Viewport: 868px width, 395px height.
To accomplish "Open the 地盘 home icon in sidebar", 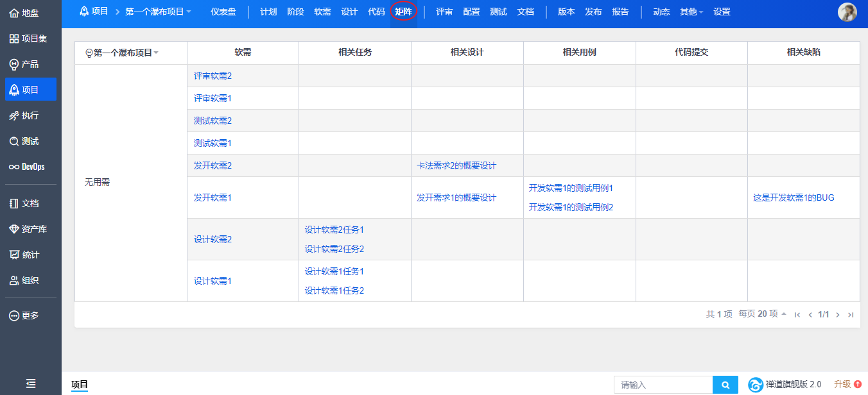I will pos(14,13).
